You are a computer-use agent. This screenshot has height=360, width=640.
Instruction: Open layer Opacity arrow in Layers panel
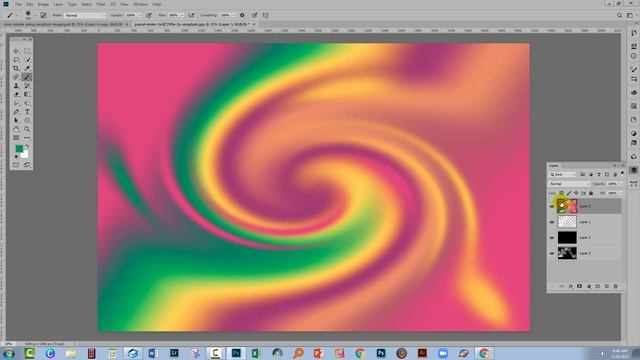pos(621,184)
